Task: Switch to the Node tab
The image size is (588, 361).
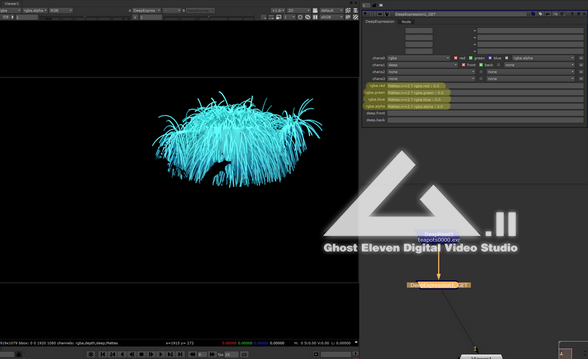Action: tap(406, 22)
